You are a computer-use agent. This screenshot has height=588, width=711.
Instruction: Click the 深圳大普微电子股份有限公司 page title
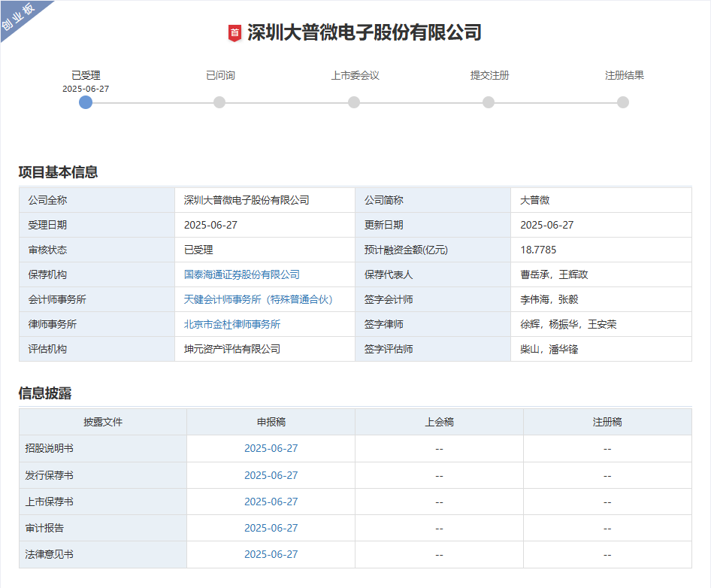364,32
